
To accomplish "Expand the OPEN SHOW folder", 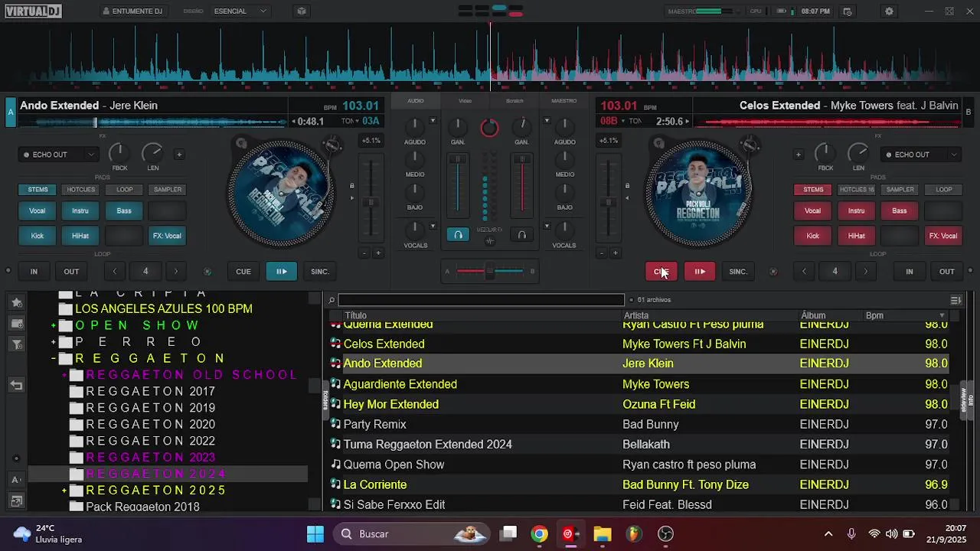I will tap(54, 326).
